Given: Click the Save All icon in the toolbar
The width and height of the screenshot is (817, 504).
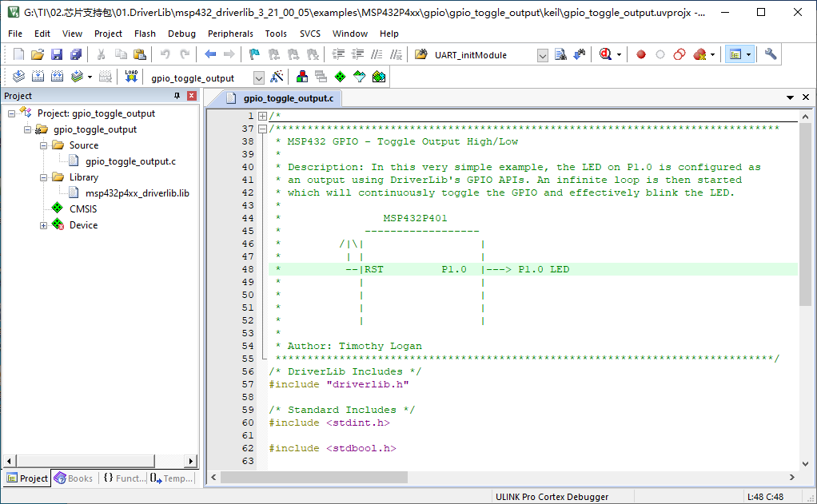Looking at the screenshot, I should click(76, 54).
